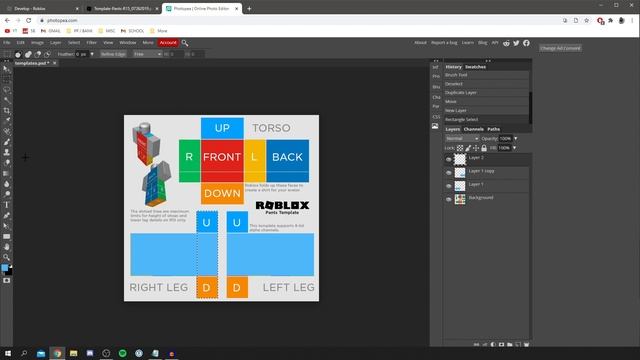This screenshot has height=360, width=640.
Task: Select the Spot Healing tool
Action: (x=7, y=131)
